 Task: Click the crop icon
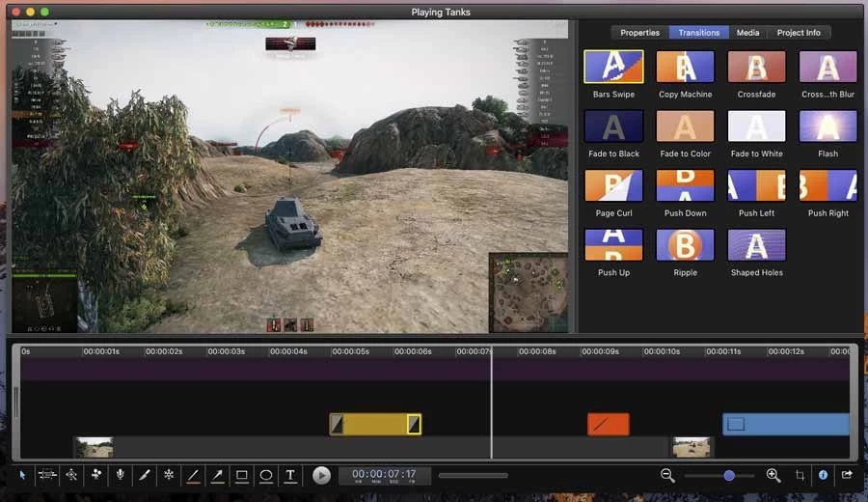point(800,475)
